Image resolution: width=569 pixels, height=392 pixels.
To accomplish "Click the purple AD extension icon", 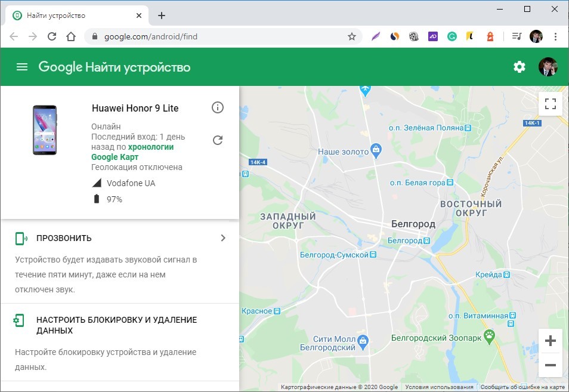I will pyautogui.click(x=433, y=36).
